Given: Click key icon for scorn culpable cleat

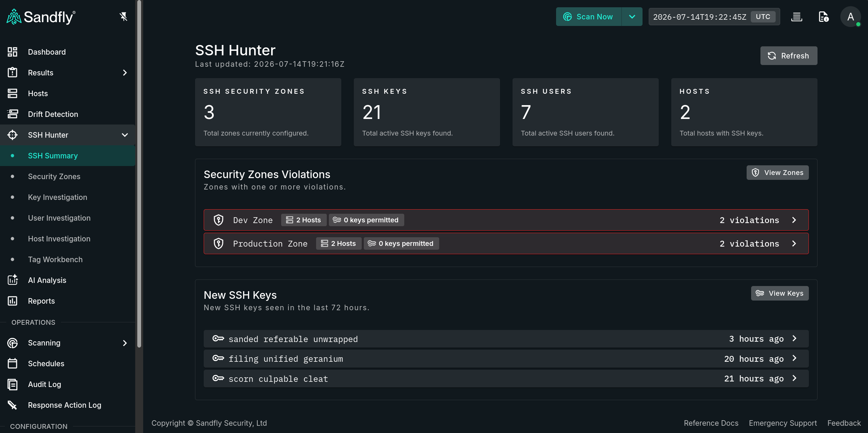Looking at the screenshot, I should coord(218,378).
